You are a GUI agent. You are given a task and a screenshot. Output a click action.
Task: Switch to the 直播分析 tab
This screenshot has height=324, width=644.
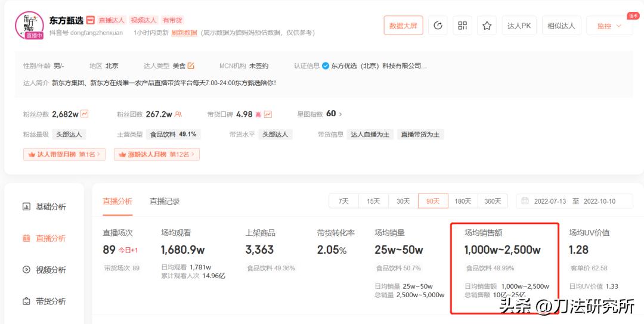pos(117,201)
